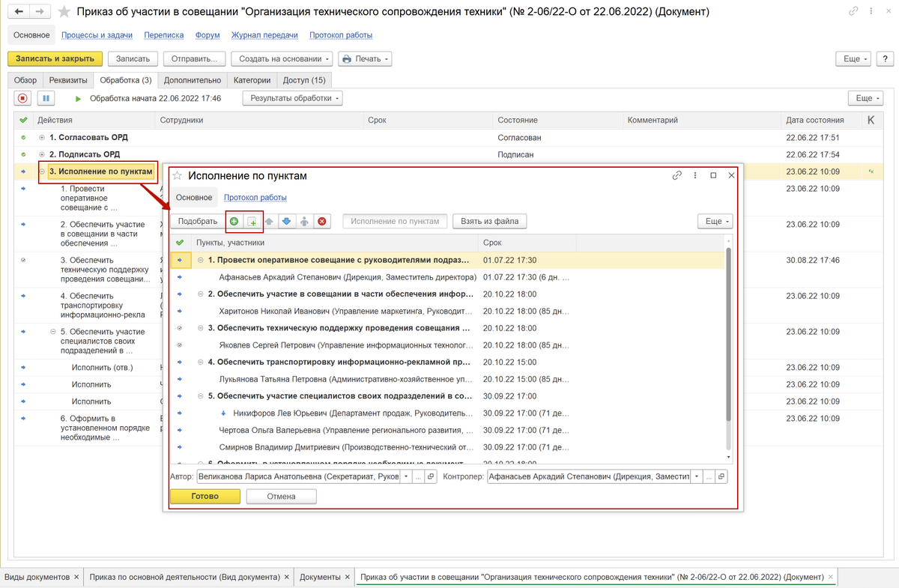The image size is (899, 588).
Task: Pause processing with the pause icon
Action: (x=46, y=98)
